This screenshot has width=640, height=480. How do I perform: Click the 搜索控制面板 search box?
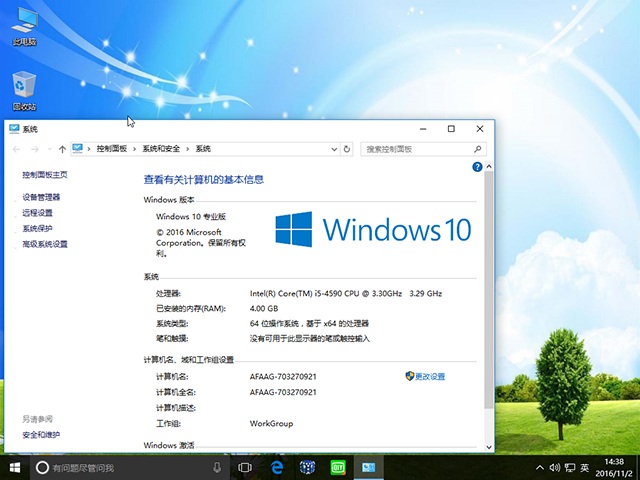pyautogui.click(x=418, y=149)
